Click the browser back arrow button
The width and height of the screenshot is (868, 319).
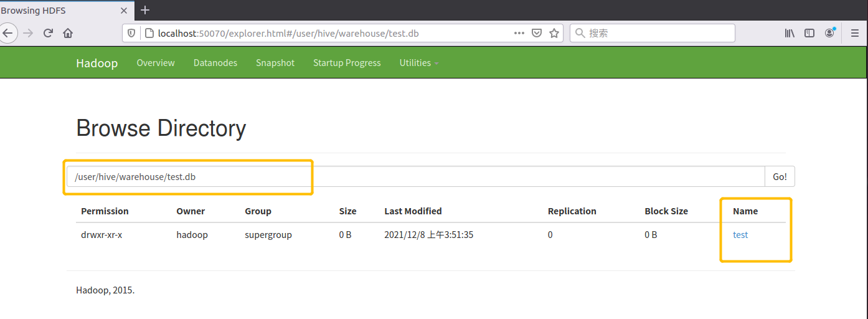7,33
